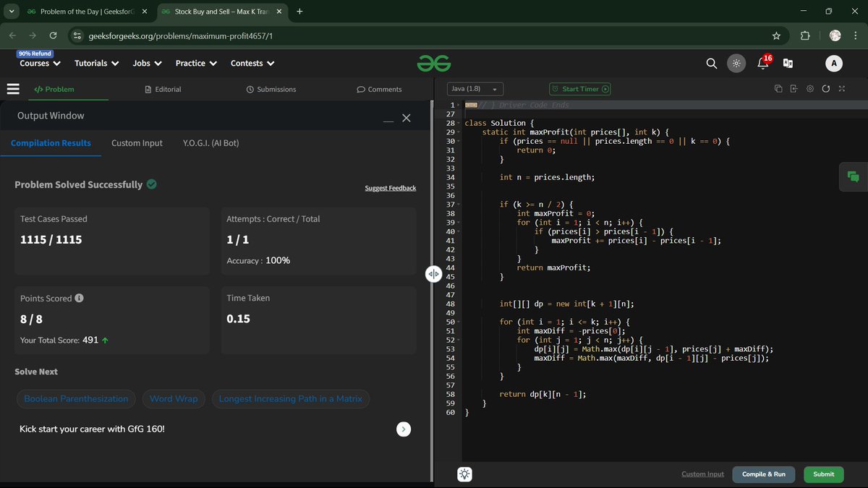Click inside code editor on line 58
The height and width of the screenshot is (488, 868).
point(542,394)
